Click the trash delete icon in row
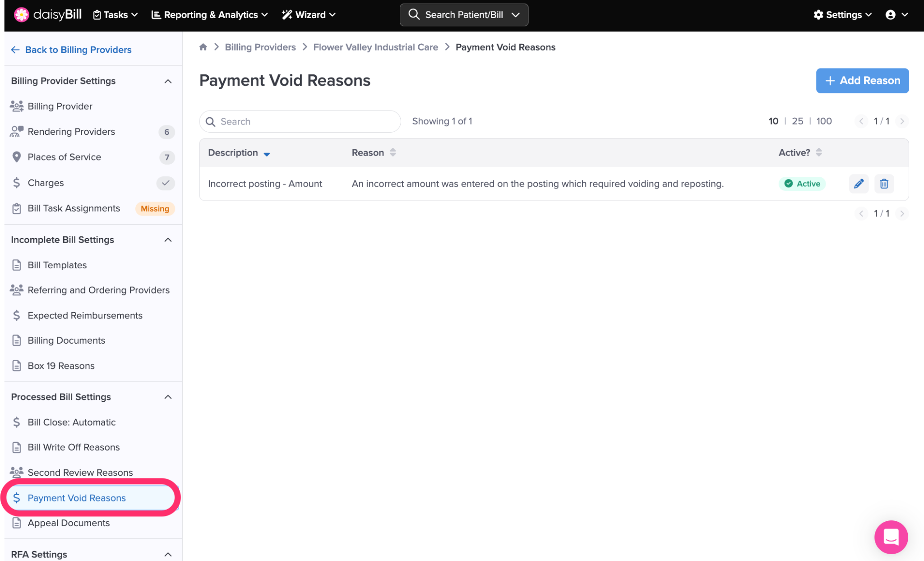This screenshot has width=924, height=561. click(x=884, y=184)
